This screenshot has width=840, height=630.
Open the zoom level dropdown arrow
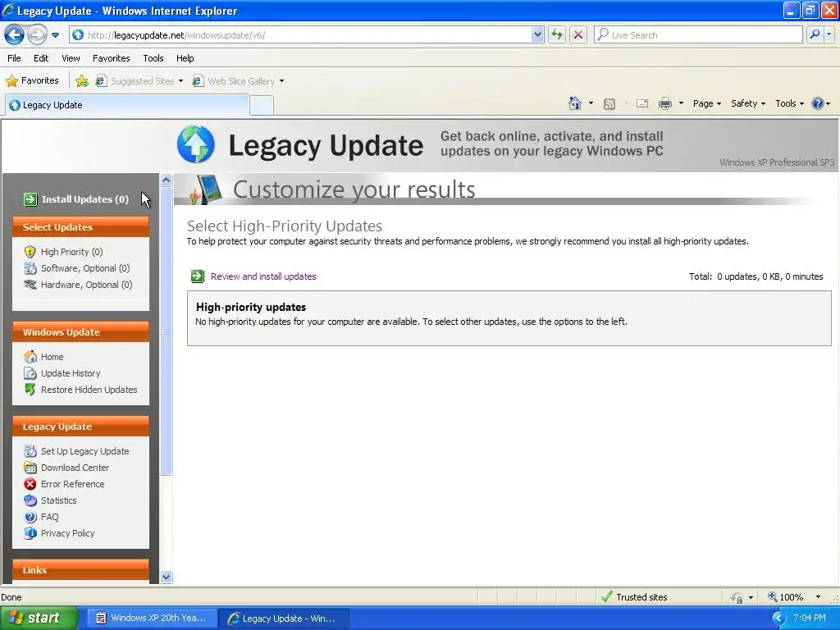(818, 597)
